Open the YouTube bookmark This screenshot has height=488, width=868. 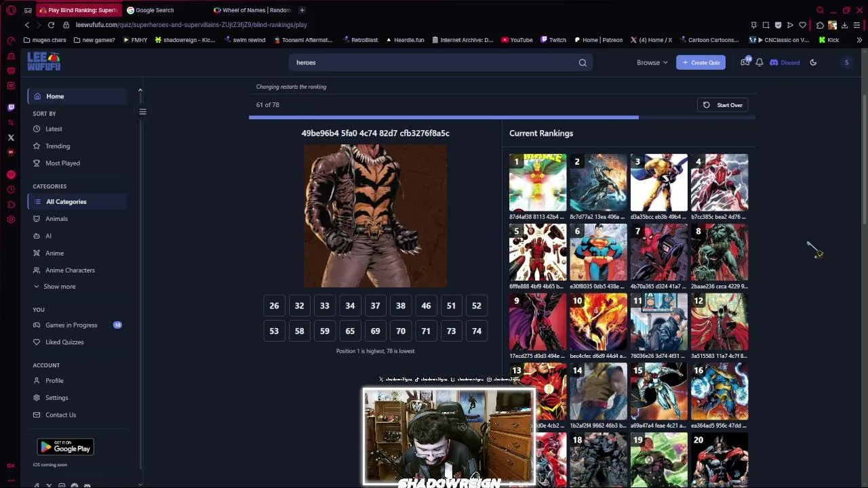click(517, 40)
